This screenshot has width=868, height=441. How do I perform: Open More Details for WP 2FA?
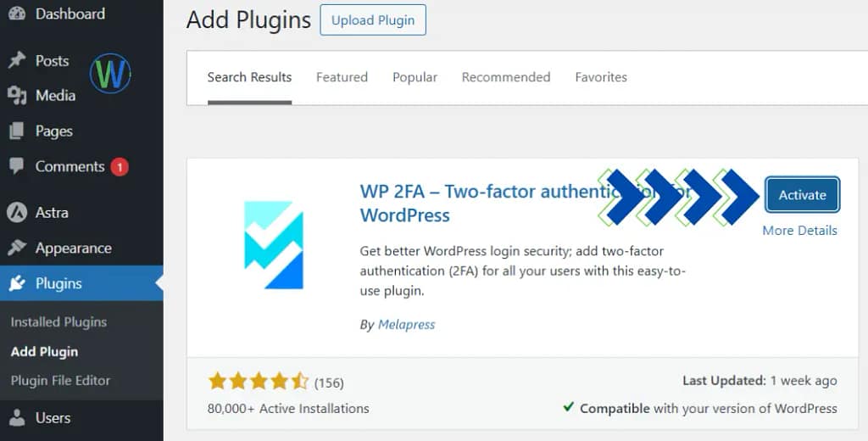click(x=799, y=231)
